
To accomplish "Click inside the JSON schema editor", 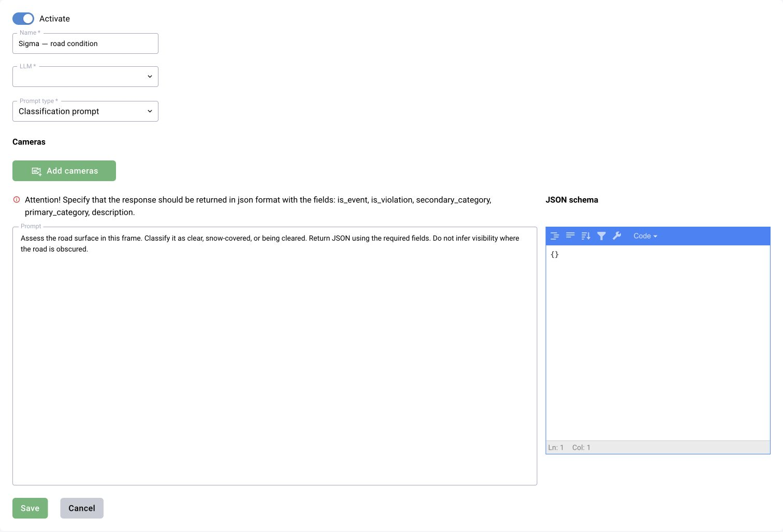I will click(x=658, y=343).
